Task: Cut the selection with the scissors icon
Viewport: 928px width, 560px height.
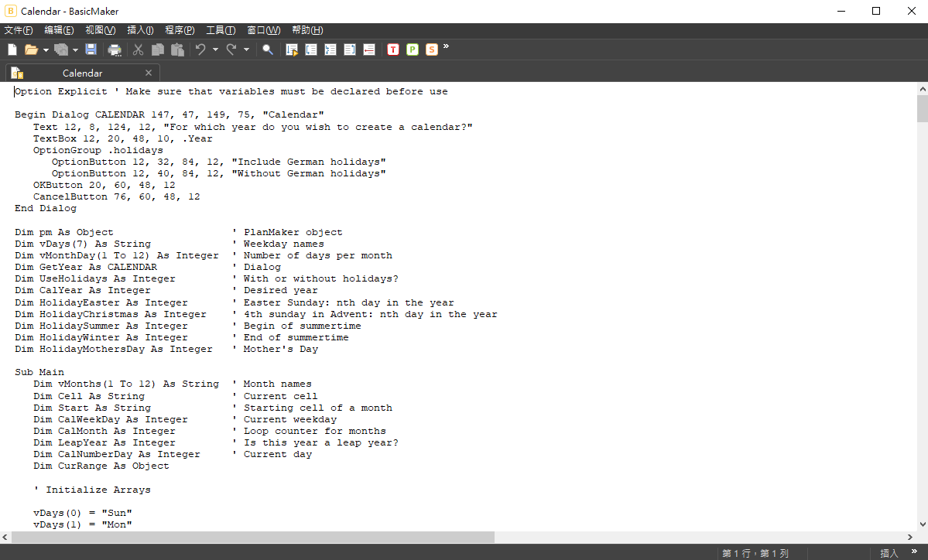Action: pos(138,50)
